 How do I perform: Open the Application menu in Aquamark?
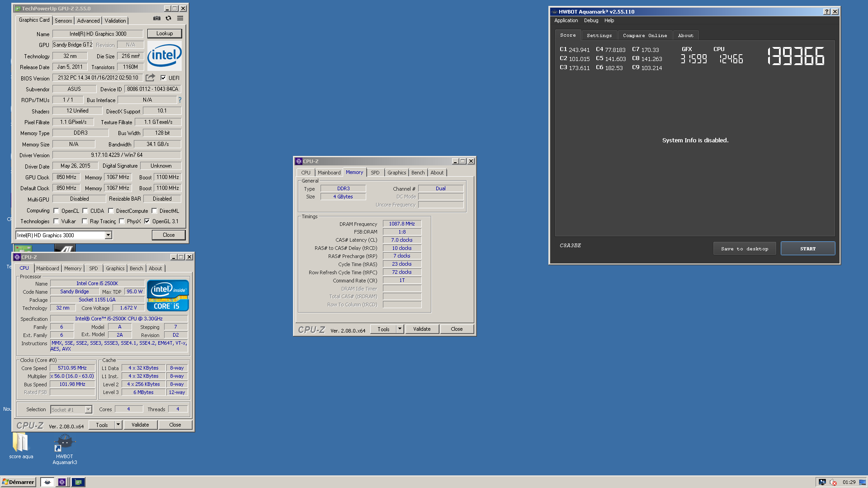[x=566, y=20]
